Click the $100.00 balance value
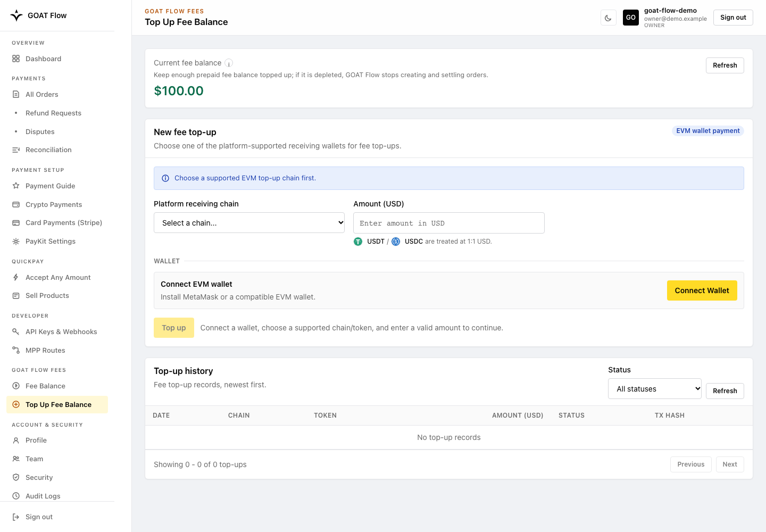Viewport: 766px width, 532px height. (x=179, y=91)
